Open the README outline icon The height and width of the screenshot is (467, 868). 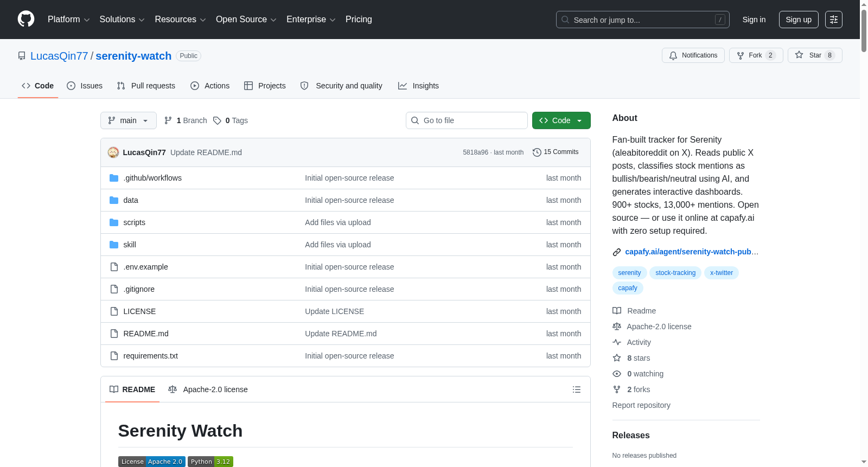577,389
